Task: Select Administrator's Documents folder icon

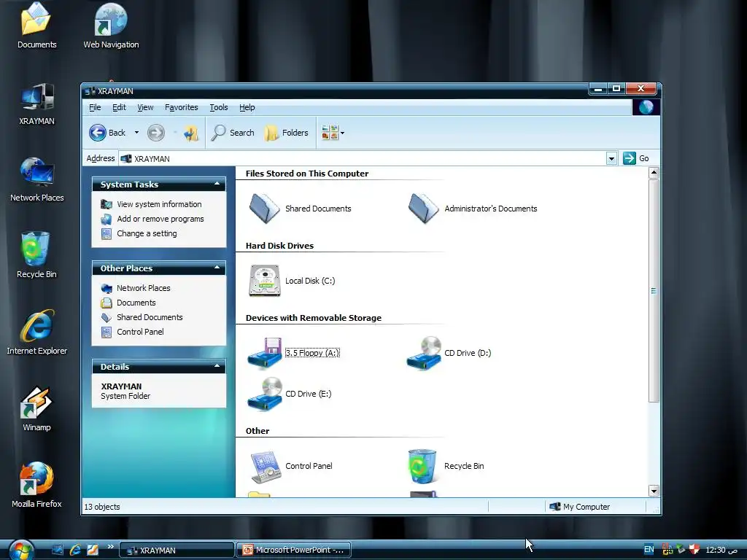Action: [x=424, y=208]
